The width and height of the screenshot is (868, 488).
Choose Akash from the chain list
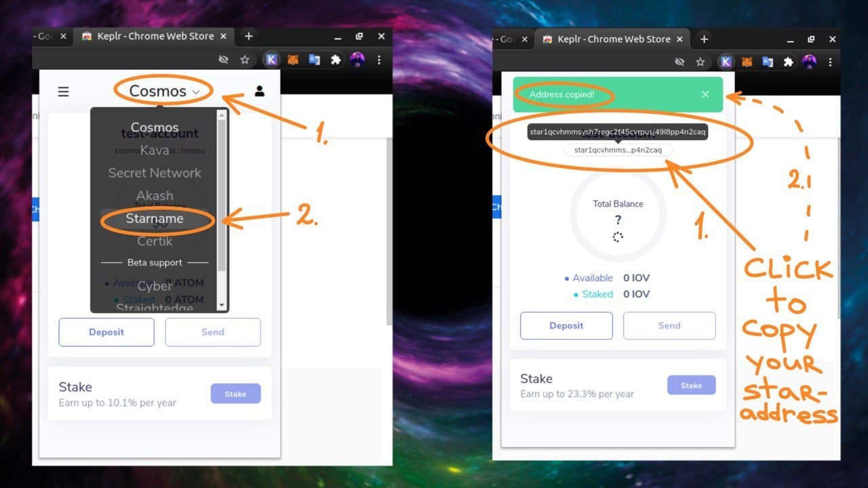pos(155,196)
